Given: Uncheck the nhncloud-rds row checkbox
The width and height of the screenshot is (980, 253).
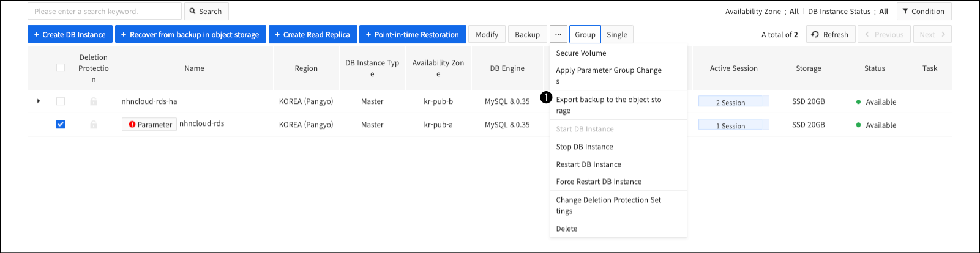Looking at the screenshot, I should [x=61, y=124].
